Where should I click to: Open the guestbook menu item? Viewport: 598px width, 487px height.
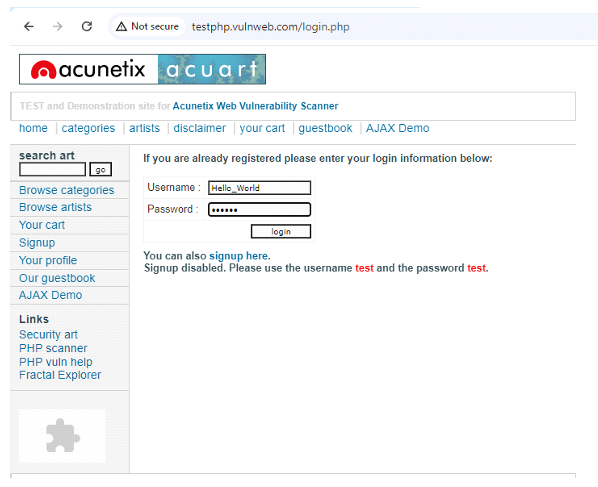[x=325, y=128]
